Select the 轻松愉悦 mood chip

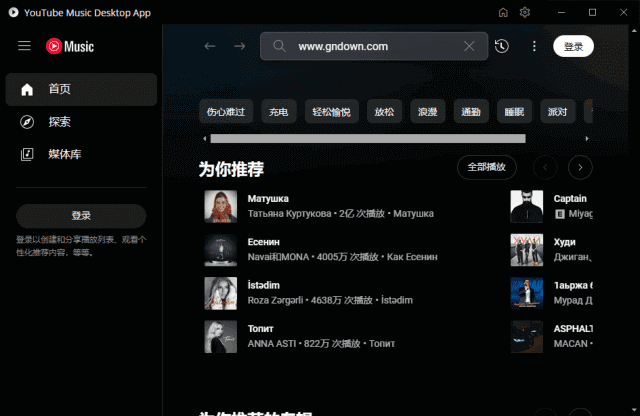tap(331, 112)
